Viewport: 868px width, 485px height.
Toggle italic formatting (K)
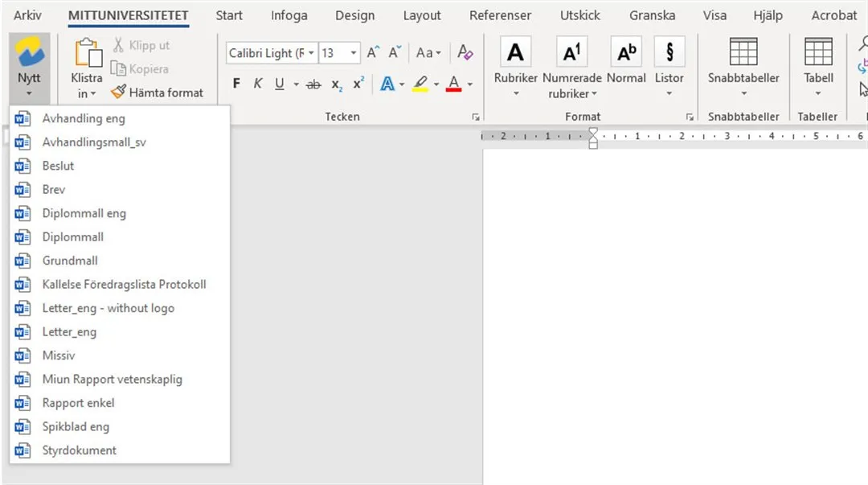(x=258, y=84)
